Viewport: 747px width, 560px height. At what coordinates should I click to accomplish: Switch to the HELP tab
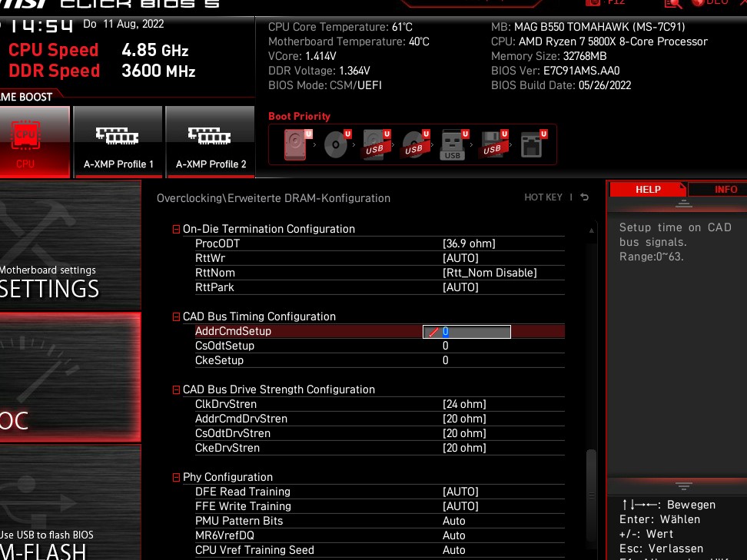click(647, 190)
